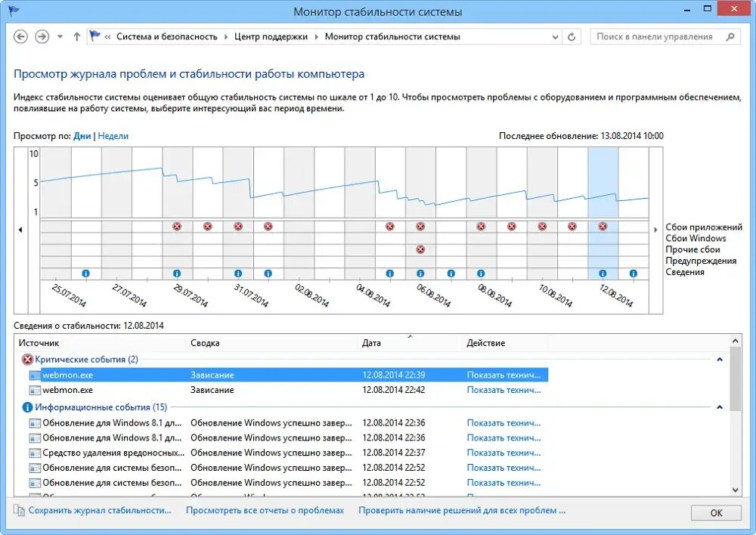Image resolution: width=756 pixels, height=535 pixels.
Task: Show technical details for webmon.exe at 22:42
Action: [x=503, y=390]
